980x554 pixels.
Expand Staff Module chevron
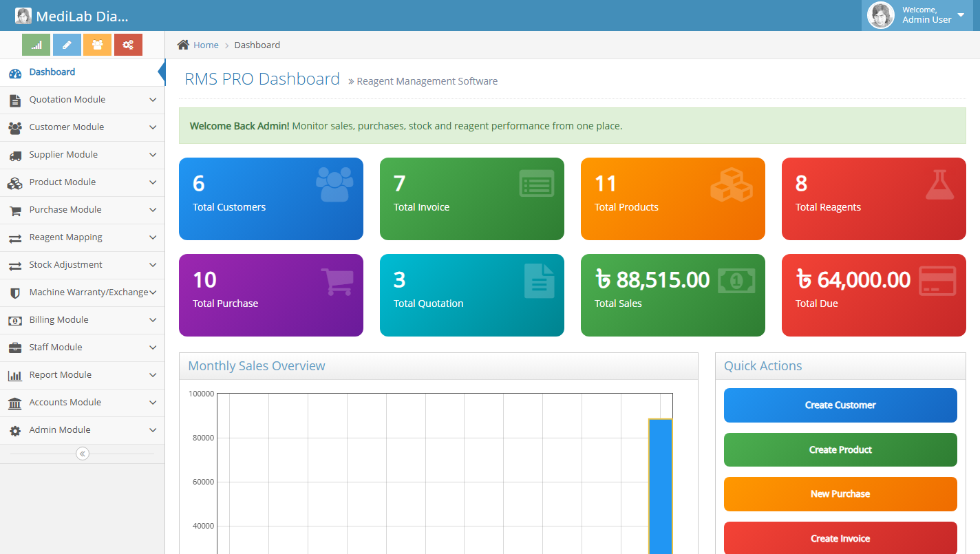pos(153,348)
